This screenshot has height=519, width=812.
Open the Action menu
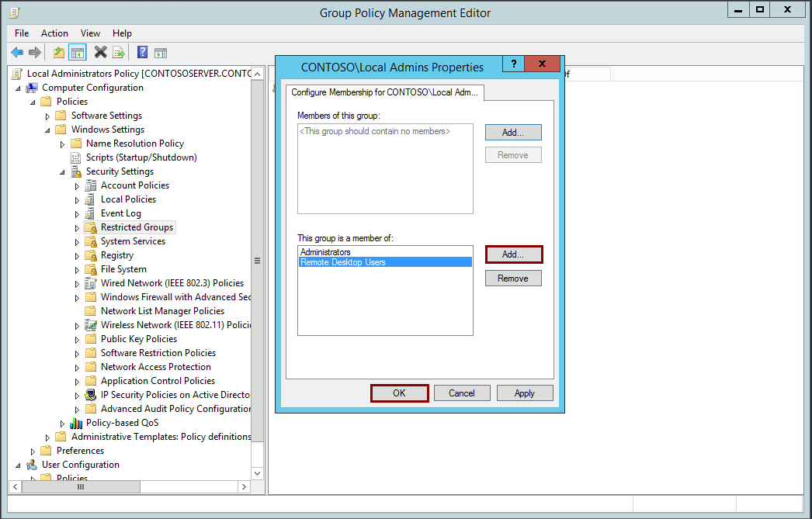(x=54, y=33)
